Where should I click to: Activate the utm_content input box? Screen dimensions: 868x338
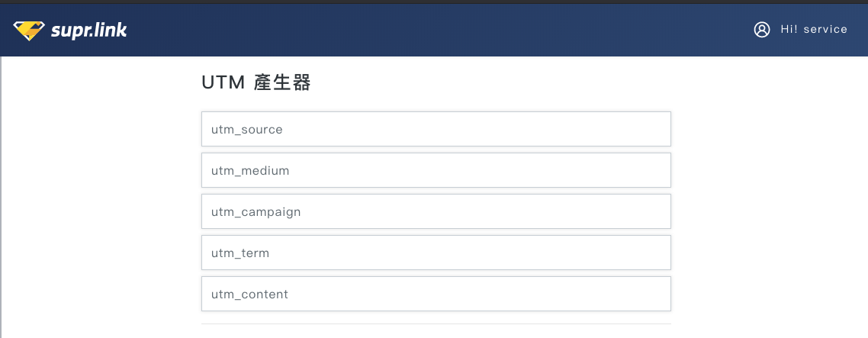pos(436,294)
